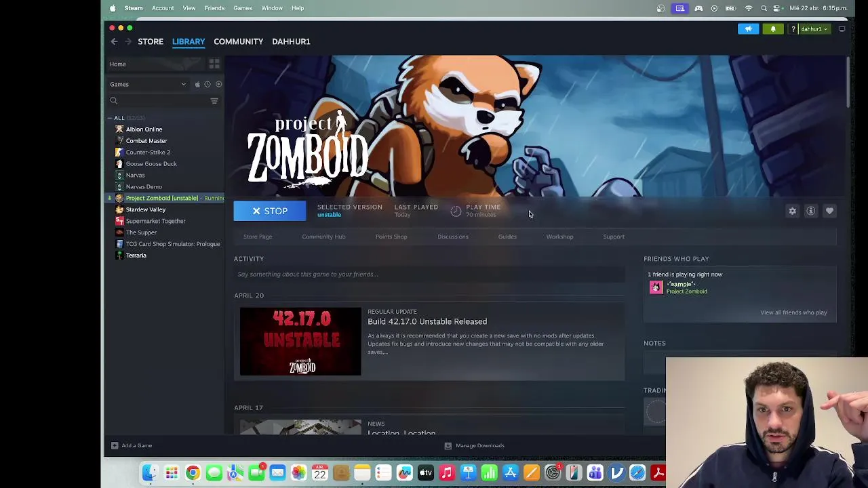Select Goose Goose Duck in the list
Image resolution: width=868 pixels, height=488 pixels.
[151, 163]
